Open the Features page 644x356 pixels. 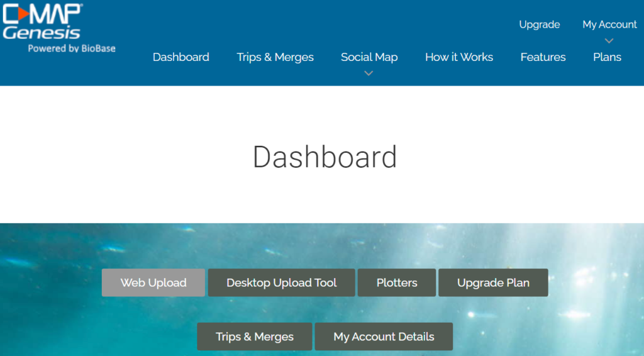coord(543,57)
